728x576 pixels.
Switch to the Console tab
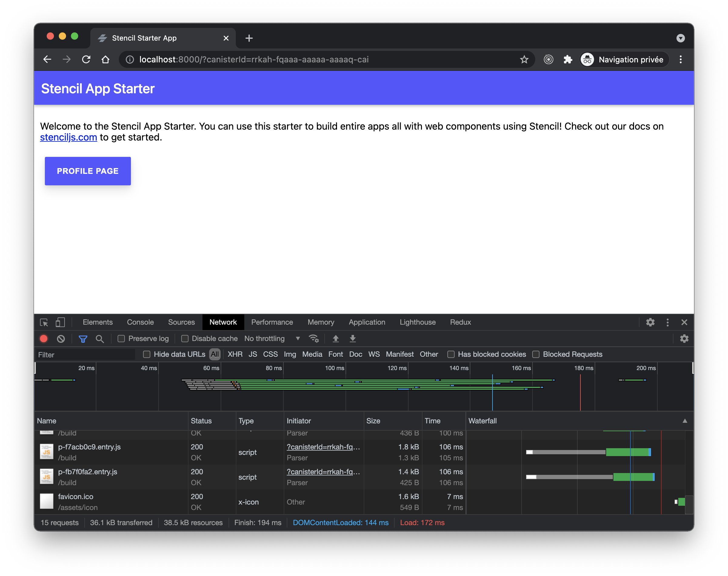(x=140, y=322)
